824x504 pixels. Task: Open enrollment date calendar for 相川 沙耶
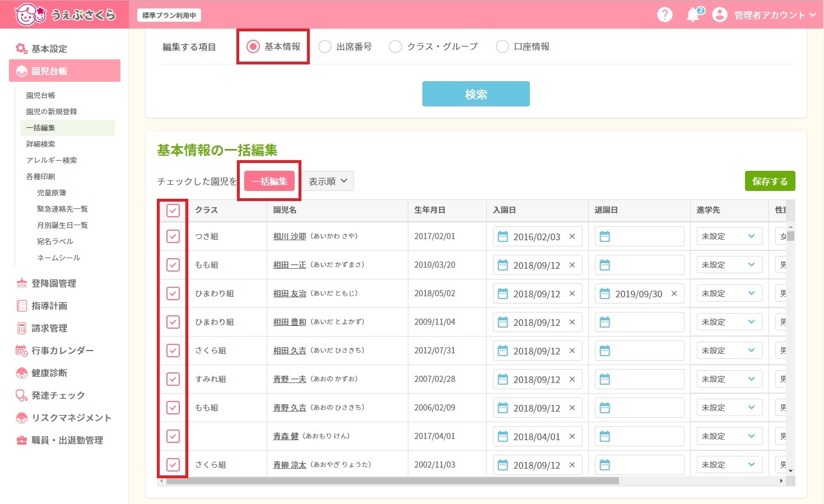pos(502,236)
